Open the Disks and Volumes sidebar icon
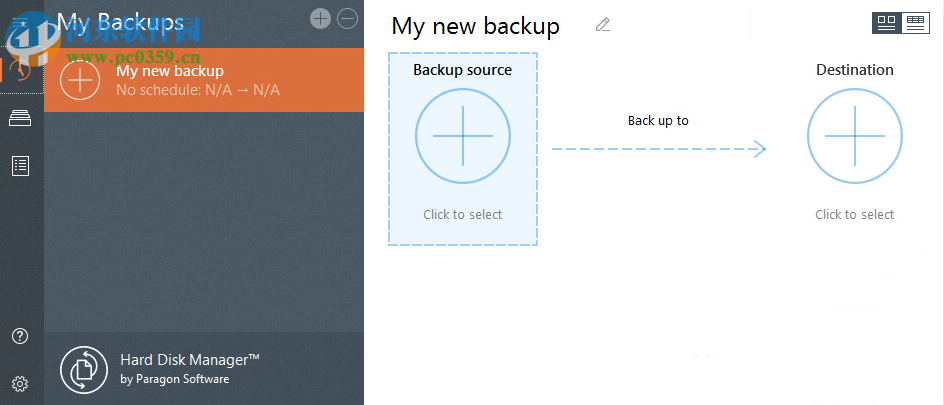Viewport: 944px width, 405px height. (x=20, y=119)
